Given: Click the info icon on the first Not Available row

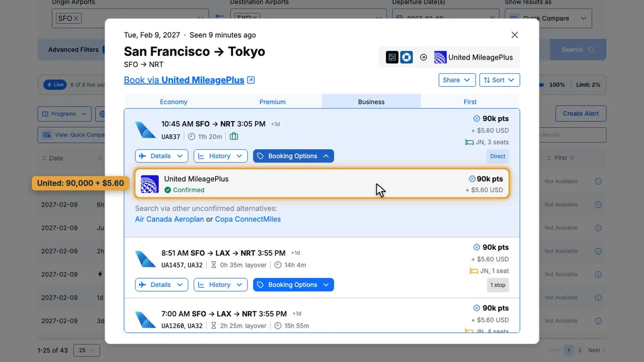Looking at the screenshot, I should (598, 181).
